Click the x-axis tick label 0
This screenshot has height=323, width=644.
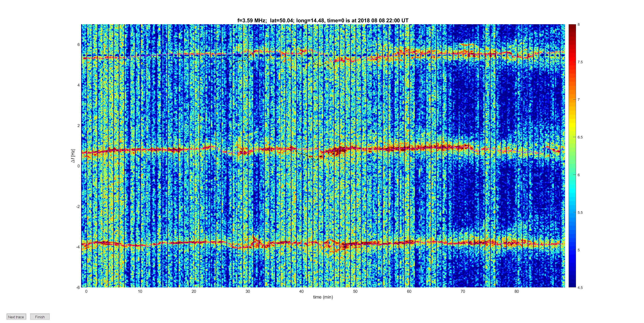tap(86, 291)
